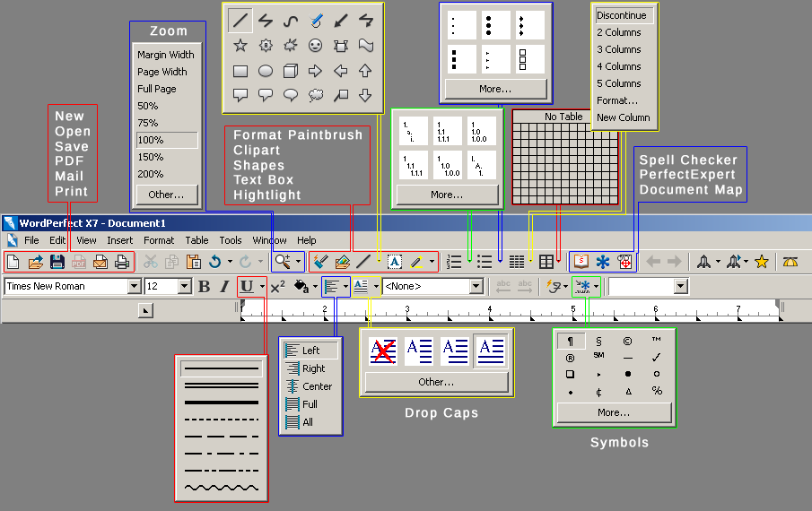Click Other... button under Zoom list
Screen dimensions: 812x511
(166, 194)
